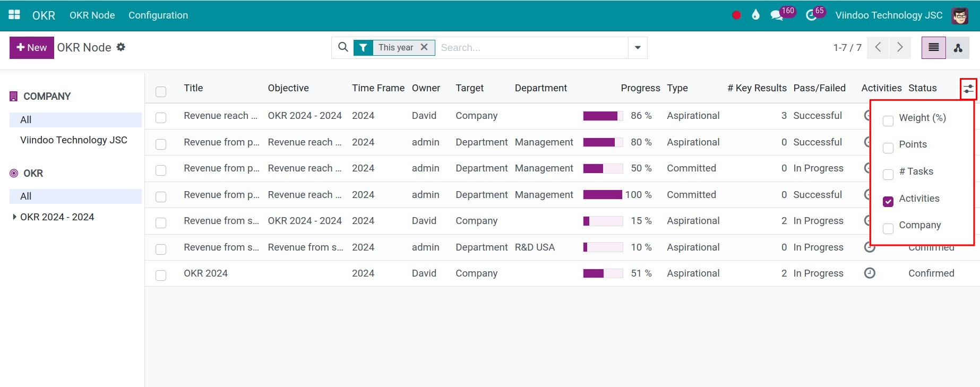The height and width of the screenshot is (387, 980).
Task: Click the COMPANY building icon
Action: click(x=14, y=96)
